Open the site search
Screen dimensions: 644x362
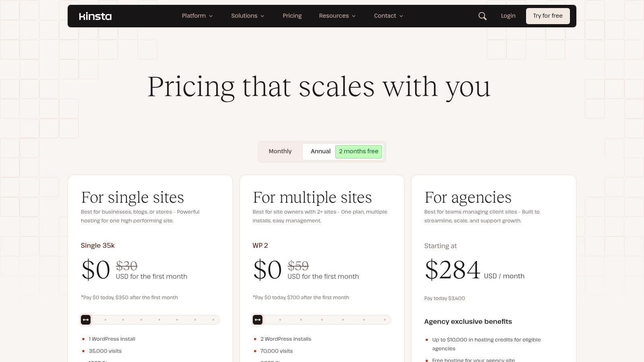[x=482, y=16]
